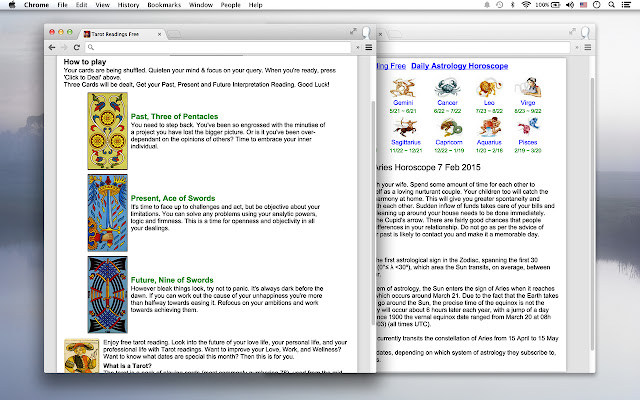This screenshot has height=400, width=640.
Task: Close the Tarot Readings Free tab
Action: point(160,34)
